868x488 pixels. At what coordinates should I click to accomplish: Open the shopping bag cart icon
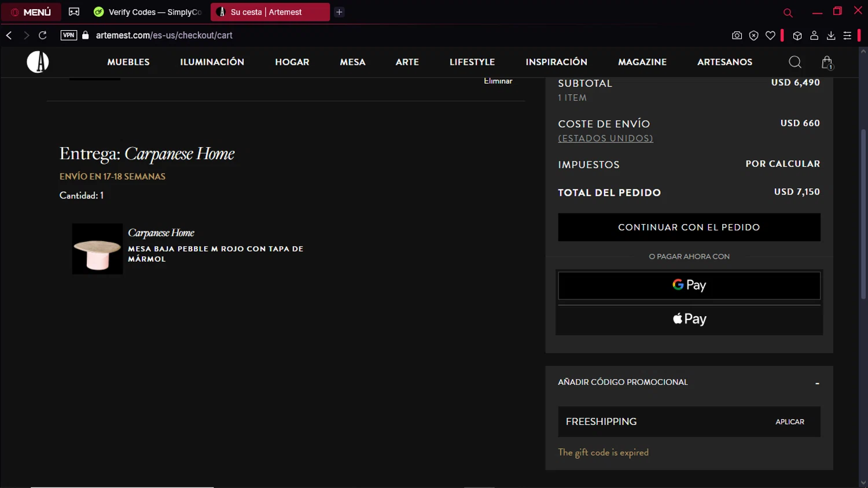coord(827,63)
